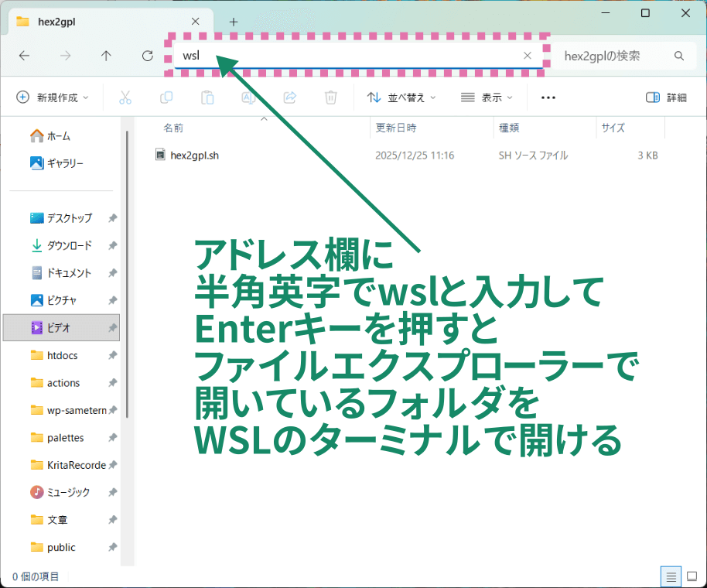
Task: Open the 表示 view dropdown
Action: pos(487,97)
